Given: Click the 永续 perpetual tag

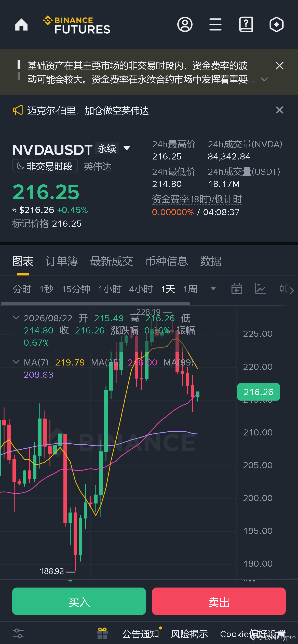Looking at the screenshot, I should coord(107,148).
